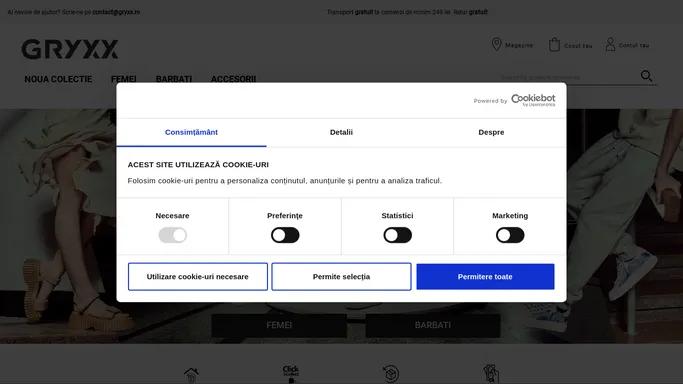Click the free return box icon

pyautogui.click(x=391, y=374)
